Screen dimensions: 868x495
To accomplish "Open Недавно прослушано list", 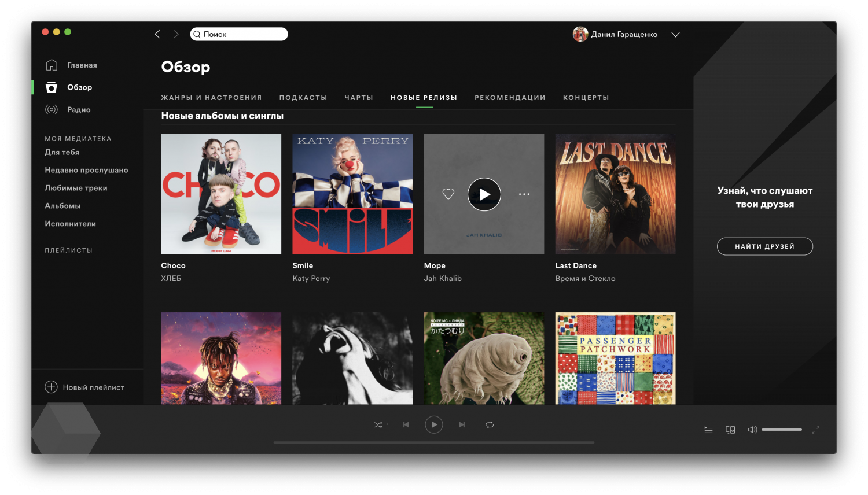I will (x=86, y=170).
